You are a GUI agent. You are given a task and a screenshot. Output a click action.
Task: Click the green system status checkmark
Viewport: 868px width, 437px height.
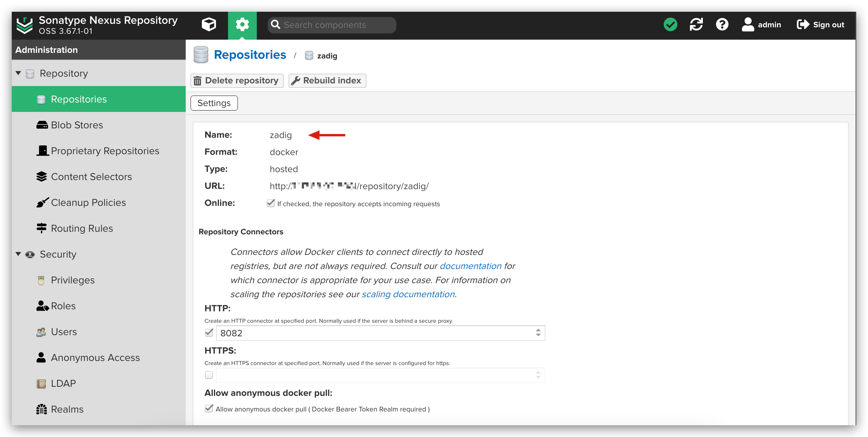click(670, 25)
